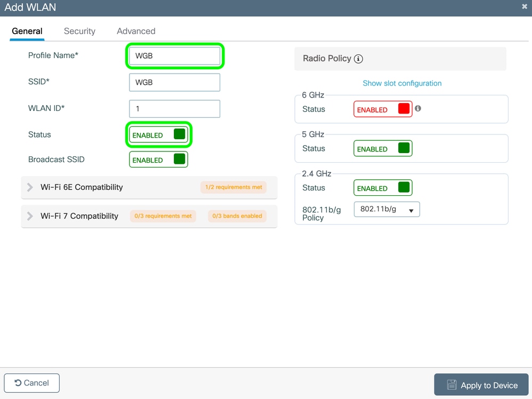Click the Cancel button

(32, 383)
